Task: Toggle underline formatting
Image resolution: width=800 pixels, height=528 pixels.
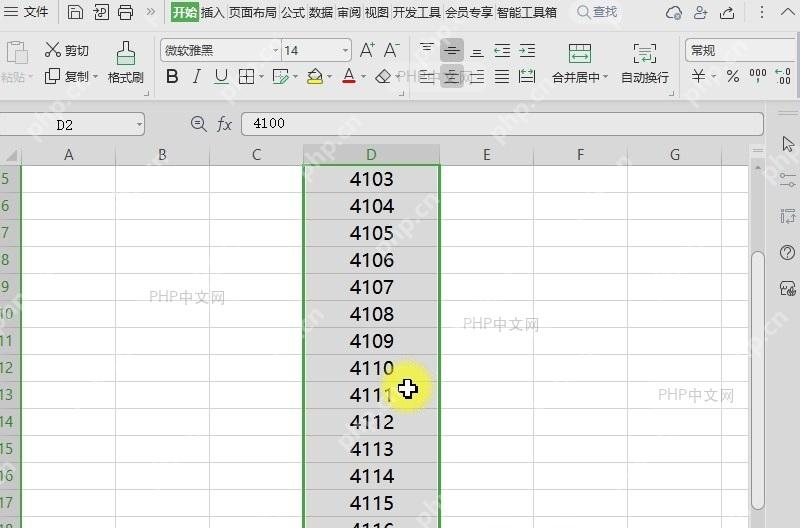Action: point(221,77)
